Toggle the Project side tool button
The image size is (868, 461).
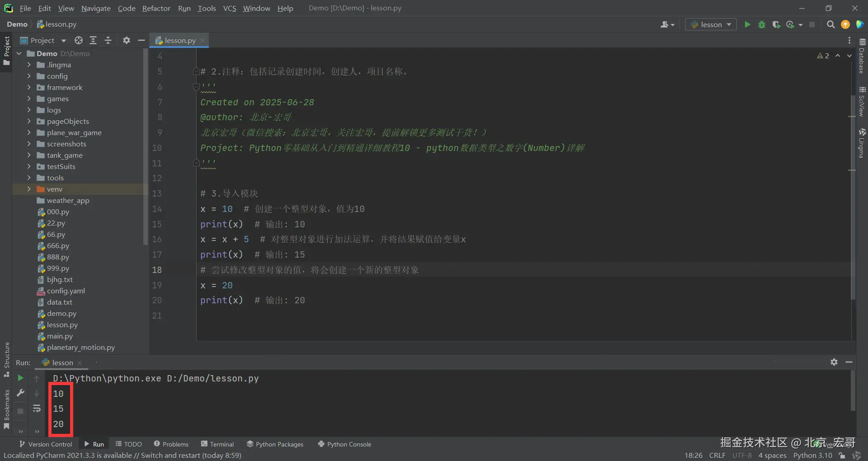click(7, 51)
